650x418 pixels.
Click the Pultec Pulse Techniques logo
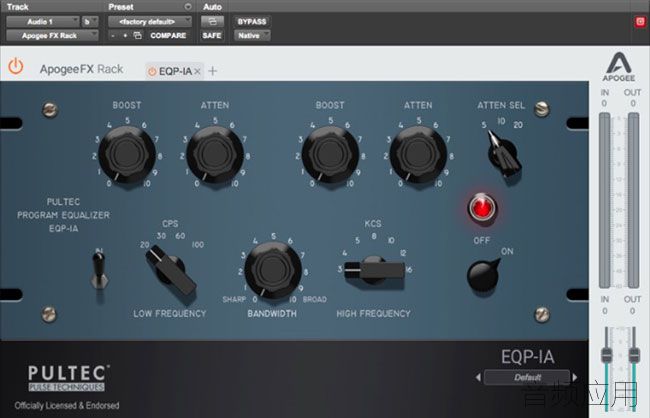point(67,378)
